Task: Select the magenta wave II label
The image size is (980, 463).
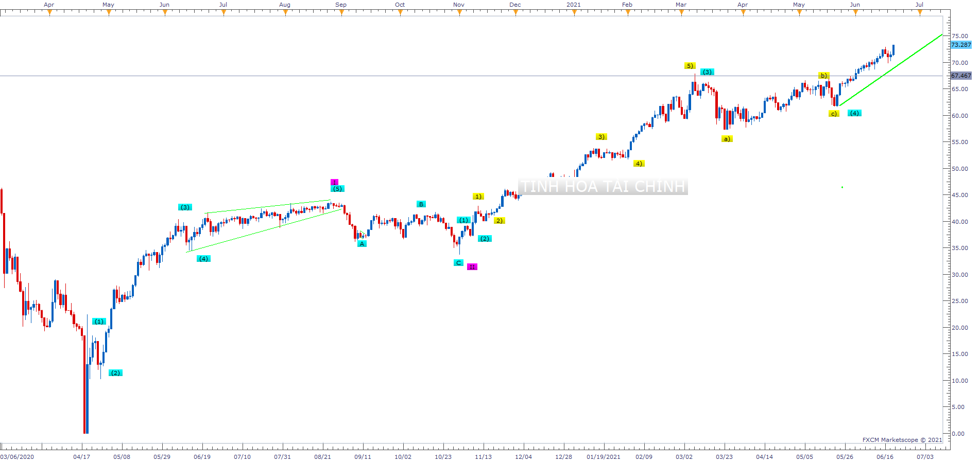Action: pos(472,267)
